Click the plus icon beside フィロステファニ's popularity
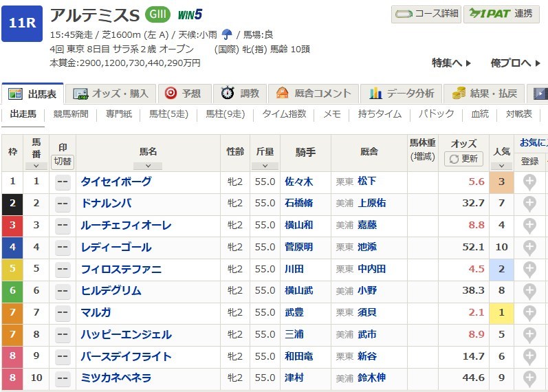Screen dimensions: 548x392 click(x=529, y=270)
